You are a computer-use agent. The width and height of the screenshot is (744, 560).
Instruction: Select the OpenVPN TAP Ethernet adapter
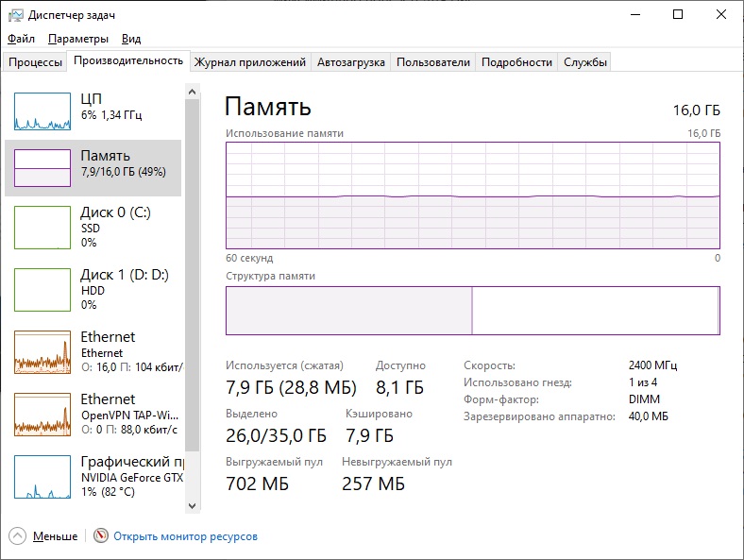pyautogui.click(x=42, y=414)
